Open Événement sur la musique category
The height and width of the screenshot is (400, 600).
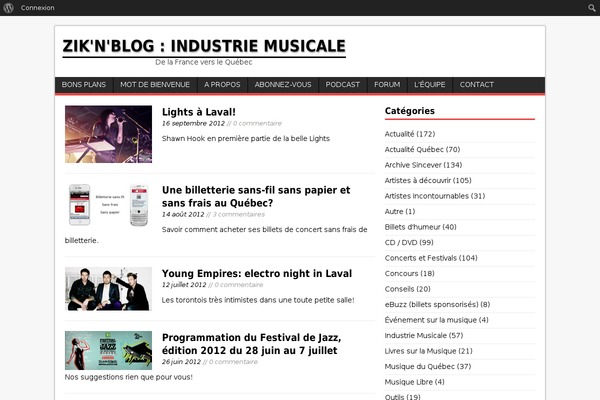437,320
